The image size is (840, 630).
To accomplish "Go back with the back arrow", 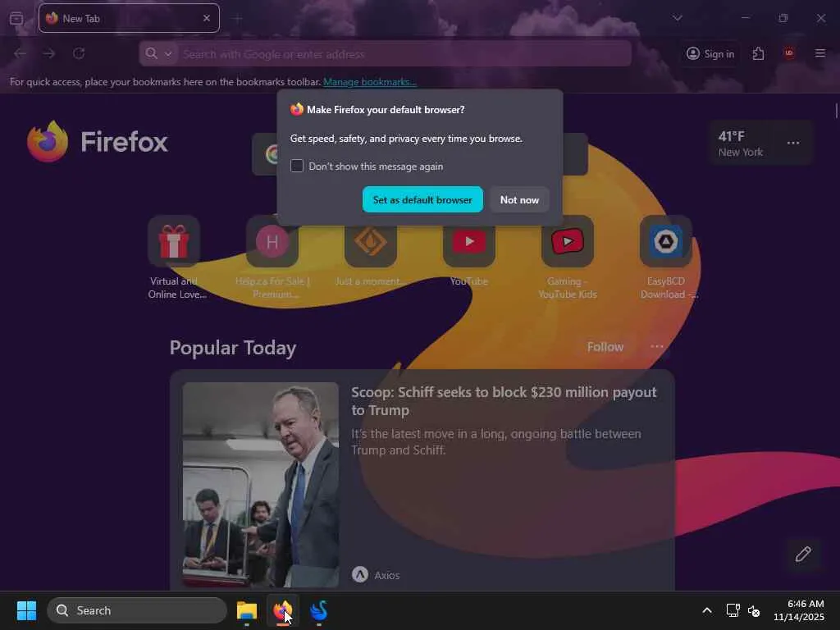I will [x=21, y=53].
